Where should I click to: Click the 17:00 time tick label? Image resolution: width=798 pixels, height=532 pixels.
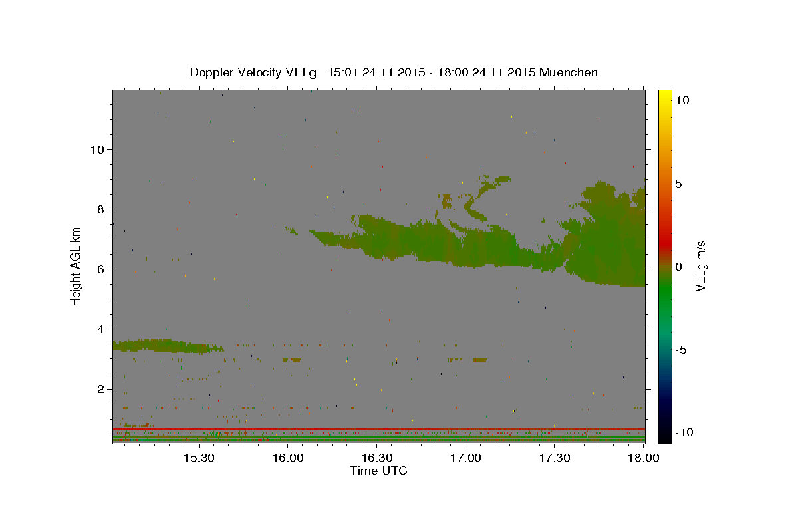tap(466, 458)
